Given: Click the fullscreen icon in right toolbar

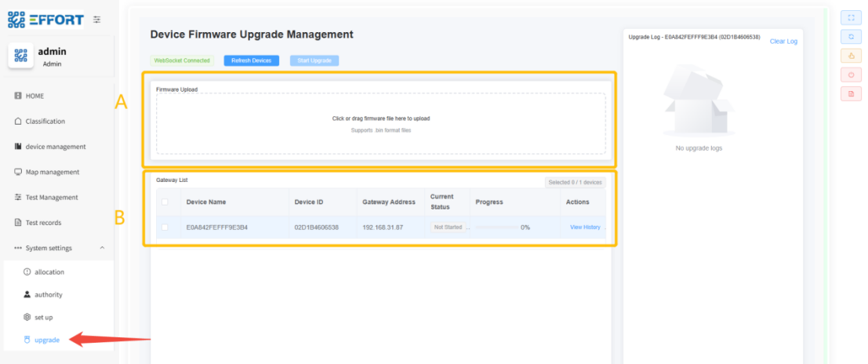Looking at the screenshot, I should pyautogui.click(x=851, y=16).
